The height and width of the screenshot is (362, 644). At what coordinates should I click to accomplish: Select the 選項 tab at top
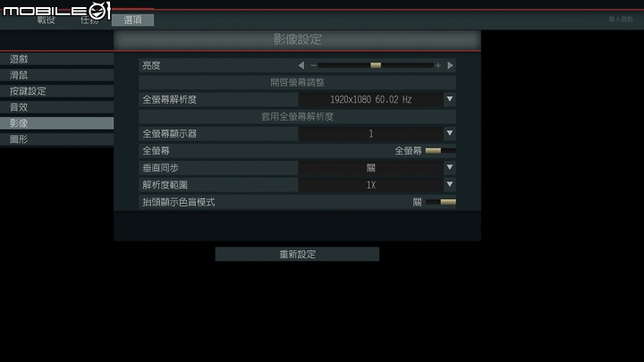pyautogui.click(x=132, y=20)
